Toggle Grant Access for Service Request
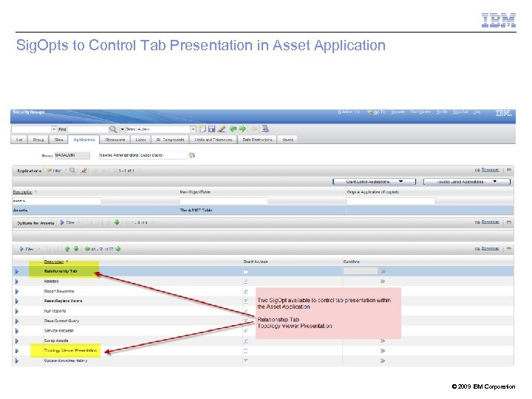This screenshot has height=399, width=532. 245,330
